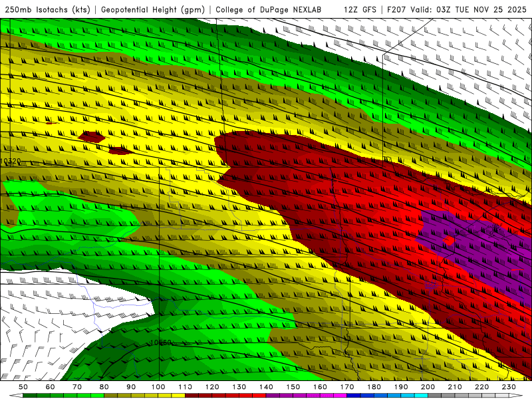
Task: Click the right end arrow of the color bar
Action: (x=516, y=396)
